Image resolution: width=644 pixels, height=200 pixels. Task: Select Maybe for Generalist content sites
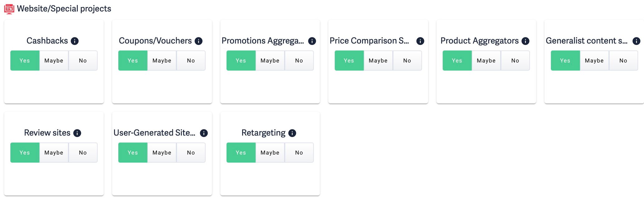click(594, 60)
